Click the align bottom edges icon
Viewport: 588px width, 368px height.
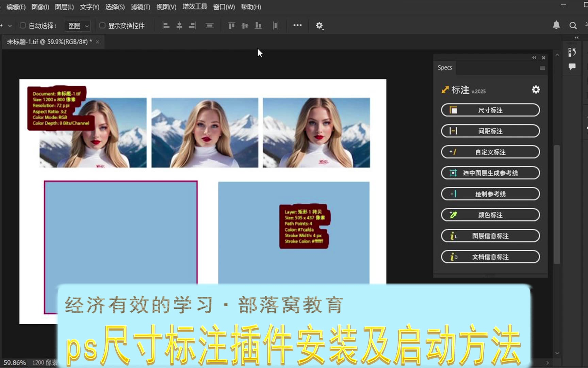coord(258,26)
